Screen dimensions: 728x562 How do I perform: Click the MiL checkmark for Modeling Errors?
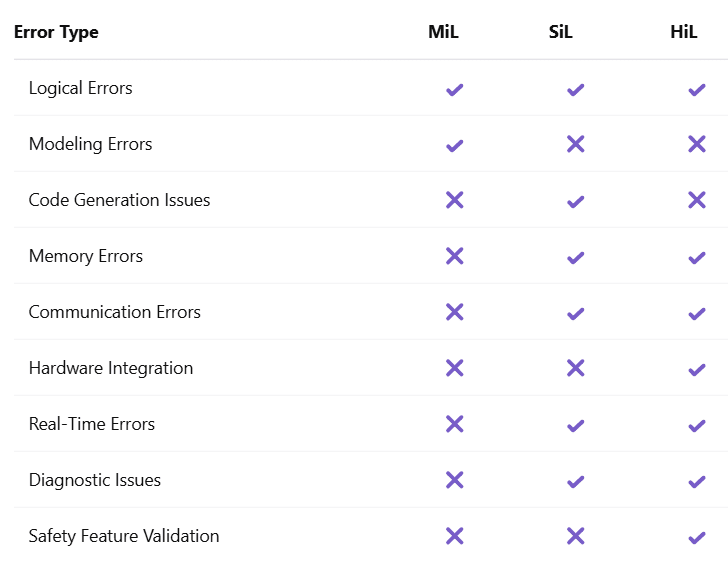454,145
